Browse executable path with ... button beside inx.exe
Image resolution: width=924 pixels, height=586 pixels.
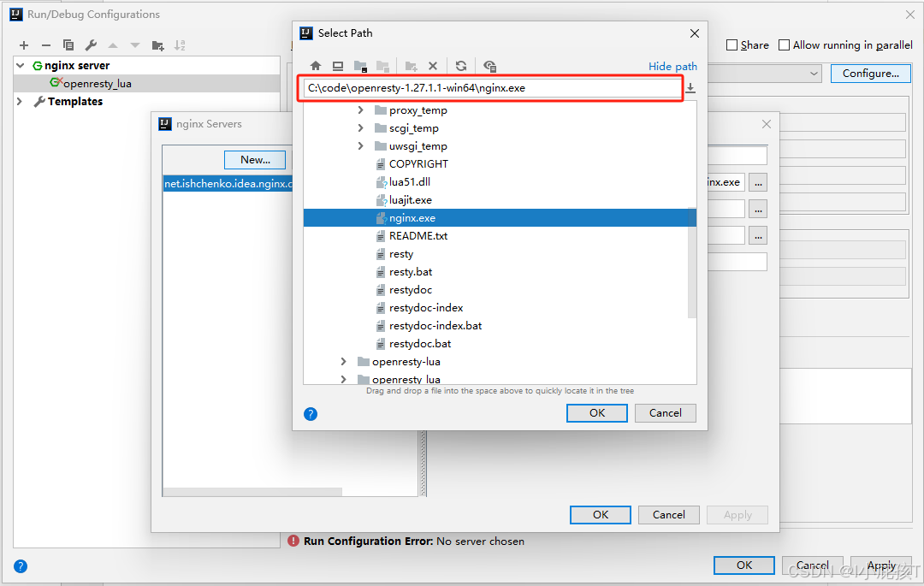(758, 182)
